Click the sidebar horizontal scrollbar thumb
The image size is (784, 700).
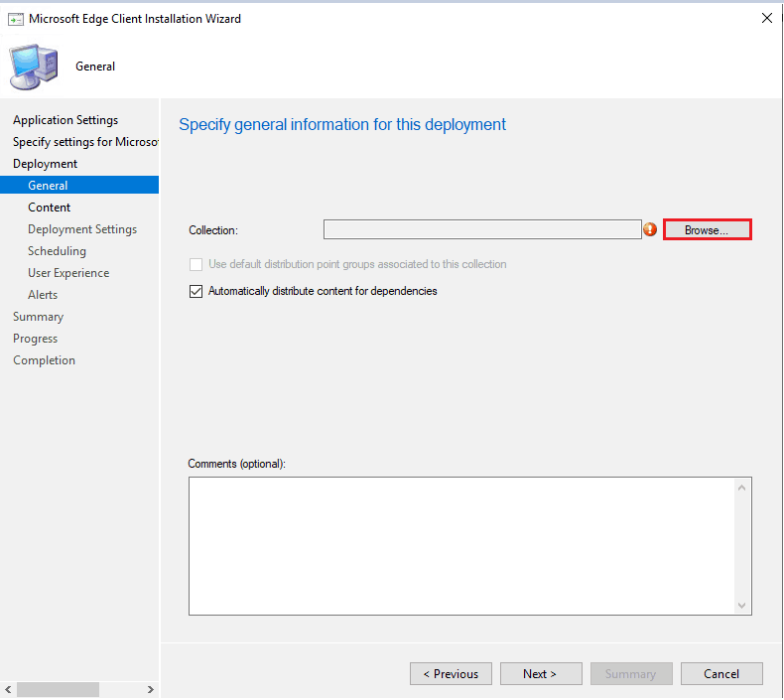click(58, 689)
